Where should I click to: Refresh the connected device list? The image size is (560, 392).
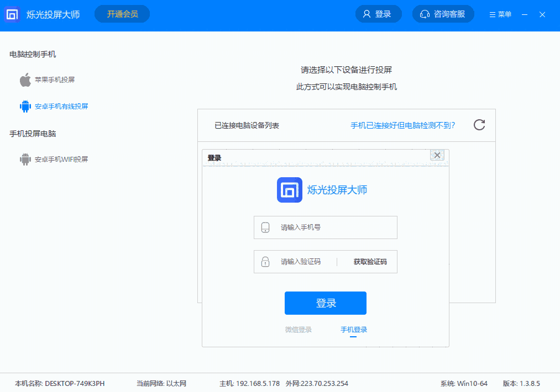[x=479, y=125]
